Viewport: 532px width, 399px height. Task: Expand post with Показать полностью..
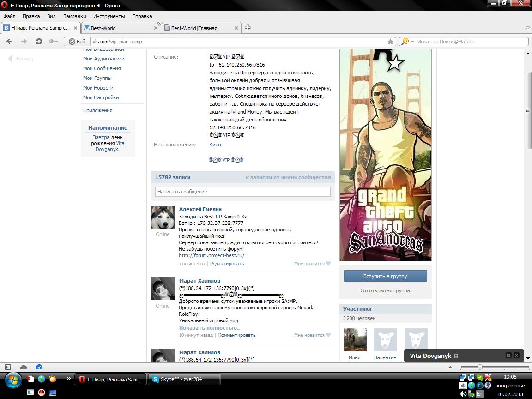tap(209, 328)
